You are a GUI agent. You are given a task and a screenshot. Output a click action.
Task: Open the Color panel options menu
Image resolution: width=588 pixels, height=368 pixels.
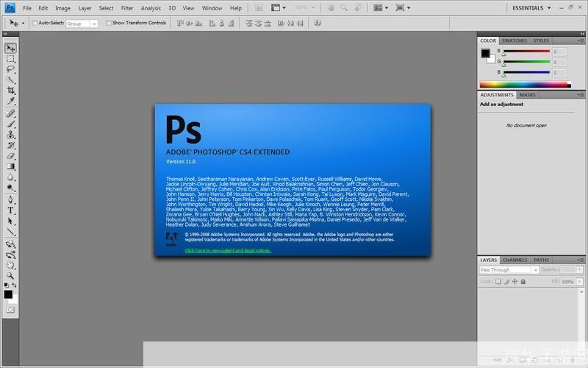click(581, 40)
